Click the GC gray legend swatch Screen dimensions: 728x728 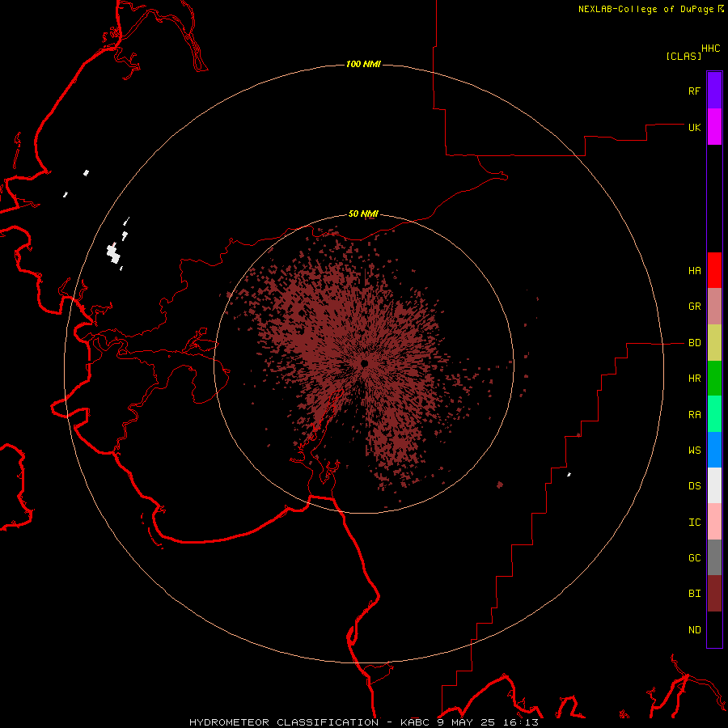click(714, 557)
